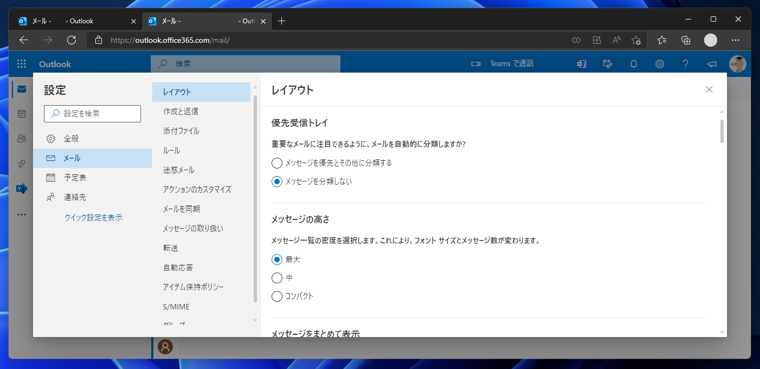This screenshot has height=369, width=760.
Task: Open the 迷惑メール settings page
Action: [x=201, y=170]
